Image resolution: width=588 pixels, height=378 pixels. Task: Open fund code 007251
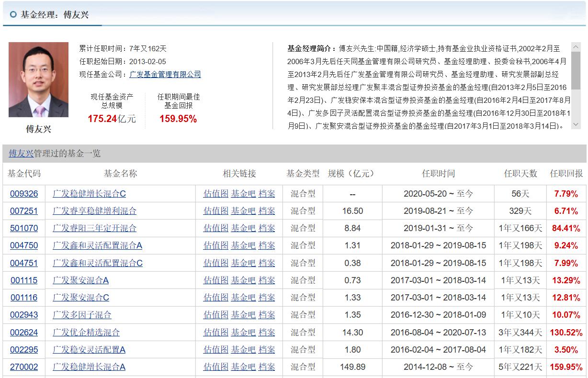pos(24,211)
